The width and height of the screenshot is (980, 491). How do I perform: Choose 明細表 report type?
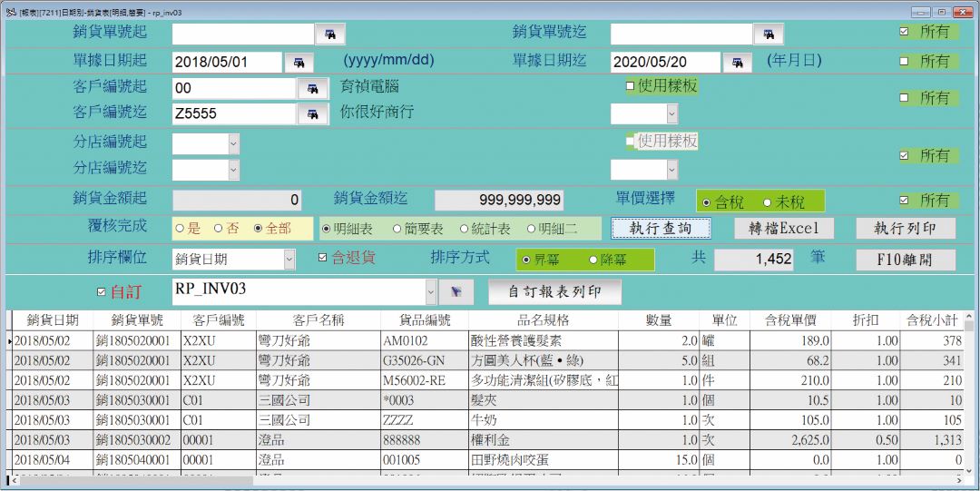[x=326, y=229]
